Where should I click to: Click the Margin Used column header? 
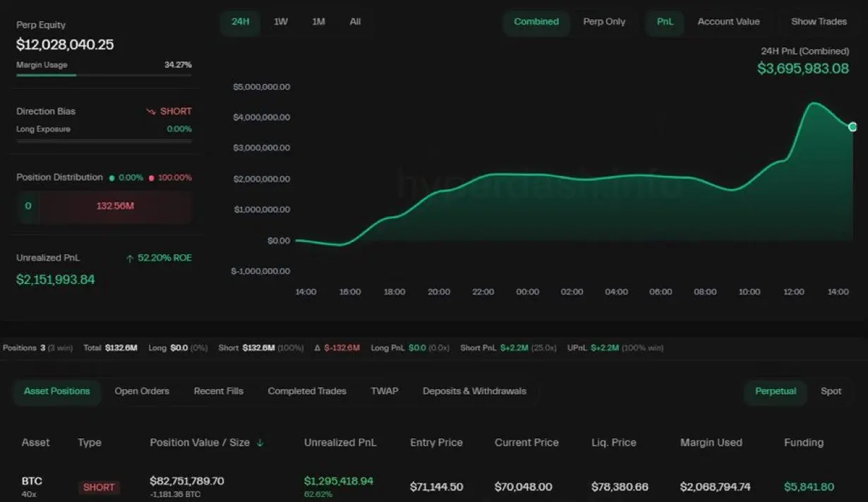(x=711, y=443)
